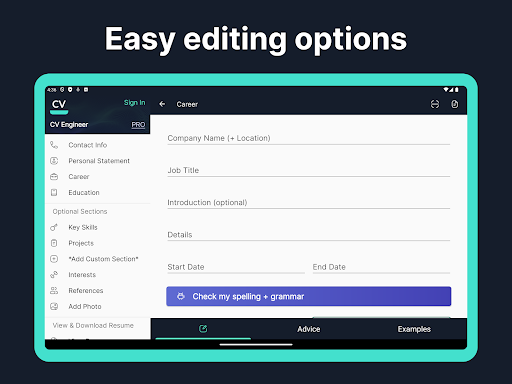Click the References people icon
The height and width of the screenshot is (384, 512).
coord(54,291)
